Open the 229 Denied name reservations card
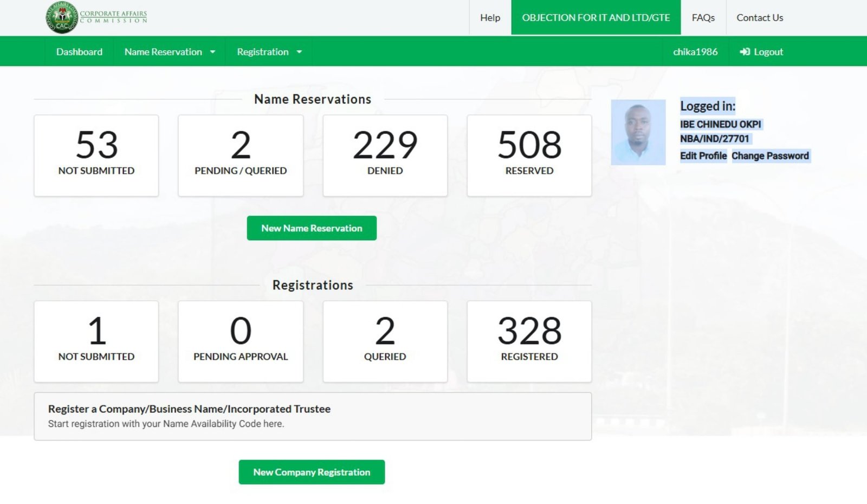Viewport: 867px width, 504px height. tap(385, 155)
